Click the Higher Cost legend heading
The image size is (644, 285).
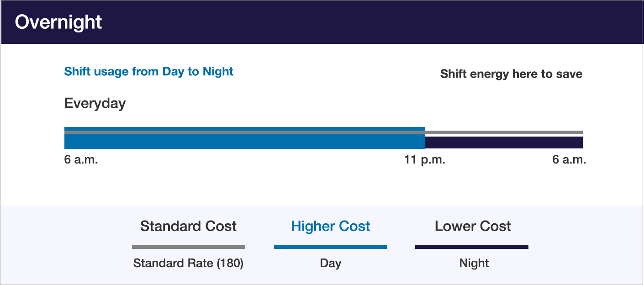tap(331, 226)
